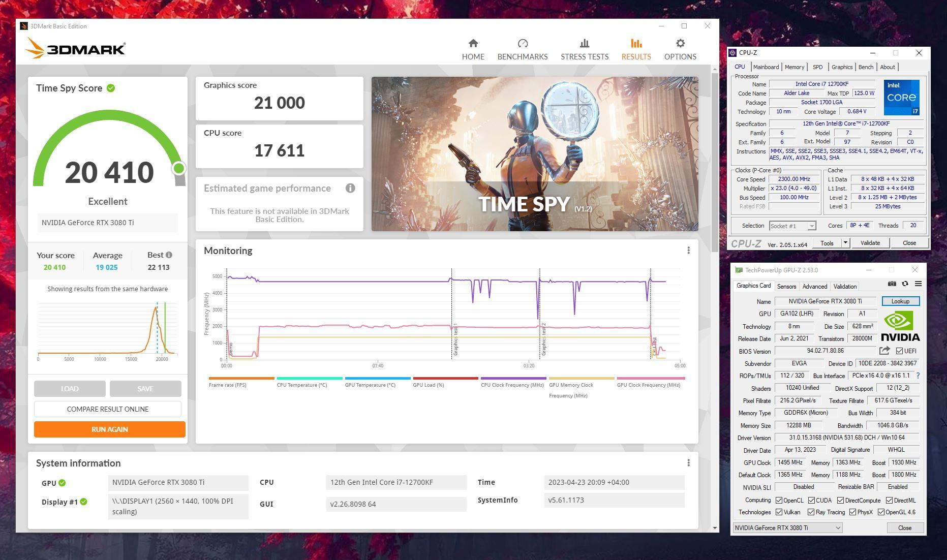
Task: Toggle the UEFI checkbox in GPU-Z
Action: pyautogui.click(x=899, y=351)
